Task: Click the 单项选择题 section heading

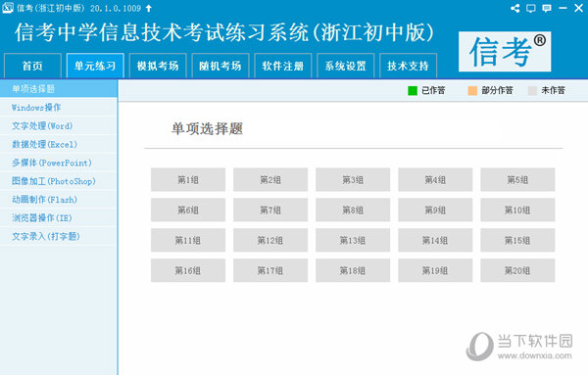Action: (207, 129)
